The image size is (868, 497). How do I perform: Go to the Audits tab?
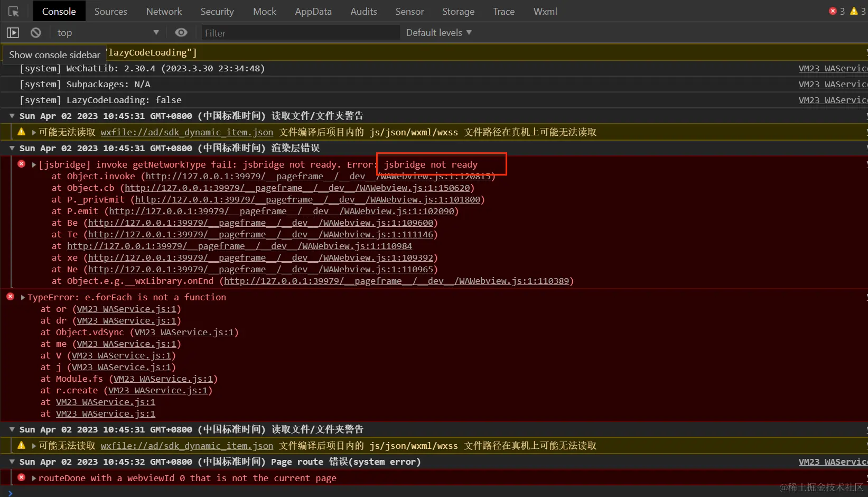364,11
